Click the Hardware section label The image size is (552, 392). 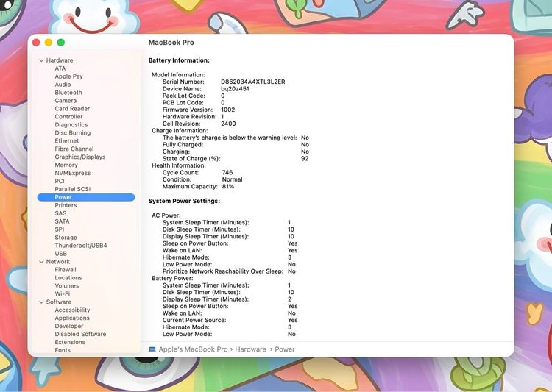(60, 60)
